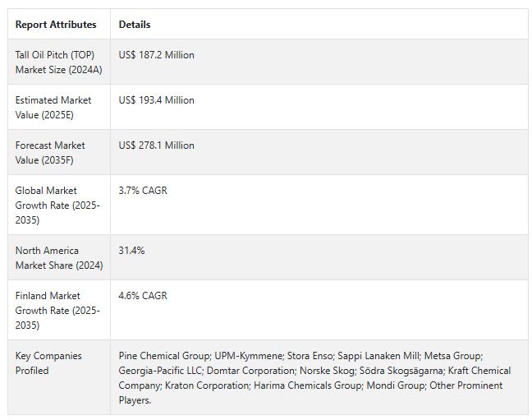Click the 31.4% value
532x420 pixels.
[x=131, y=251]
